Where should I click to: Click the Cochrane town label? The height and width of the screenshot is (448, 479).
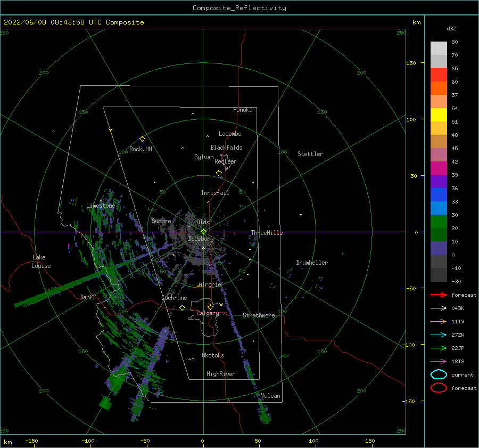tap(174, 298)
